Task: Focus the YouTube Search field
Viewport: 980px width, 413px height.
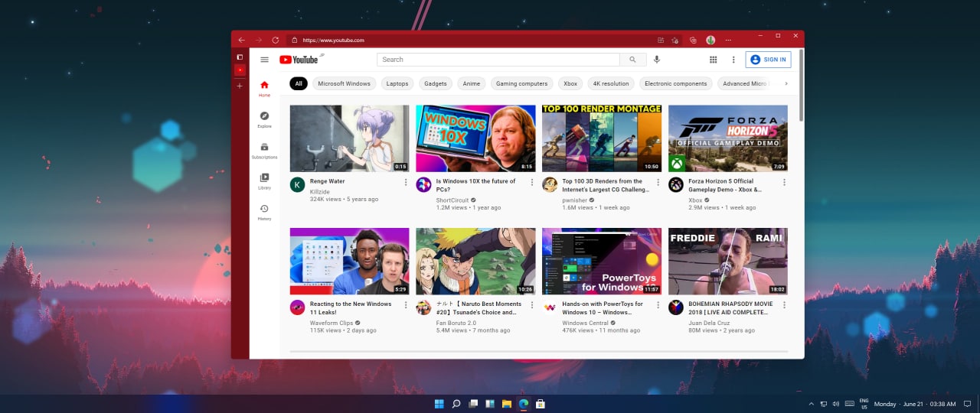Action: pos(498,60)
